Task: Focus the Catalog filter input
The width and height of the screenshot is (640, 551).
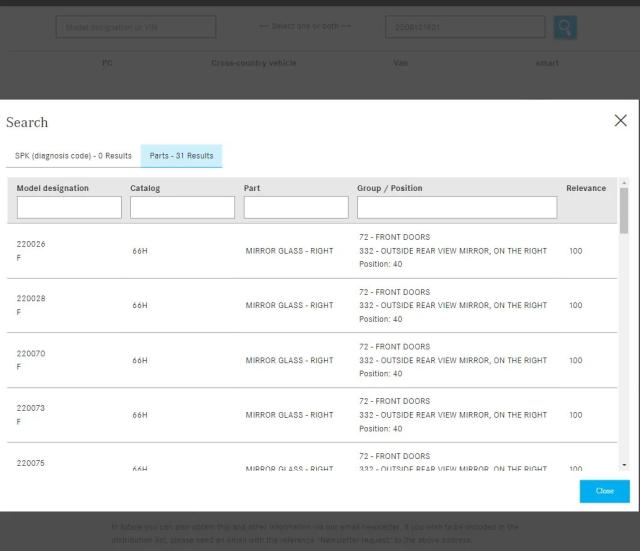Action: [182, 207]
